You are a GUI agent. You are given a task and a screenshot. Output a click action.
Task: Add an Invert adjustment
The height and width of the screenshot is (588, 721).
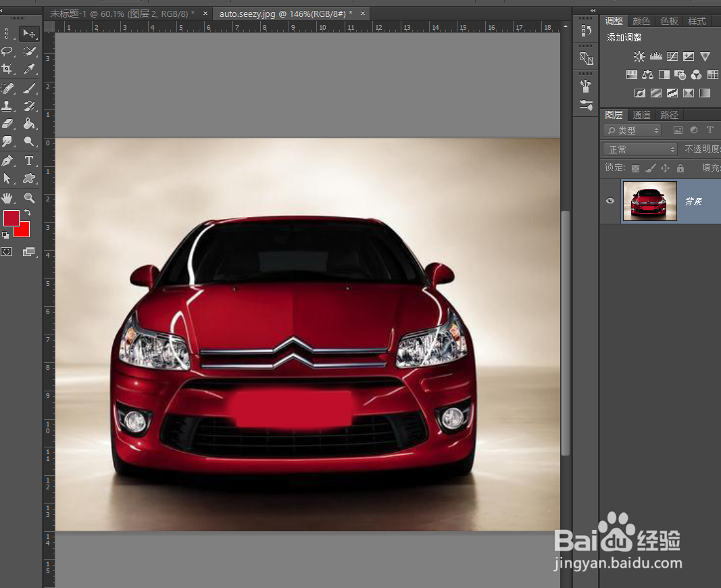tap(640, 93)
